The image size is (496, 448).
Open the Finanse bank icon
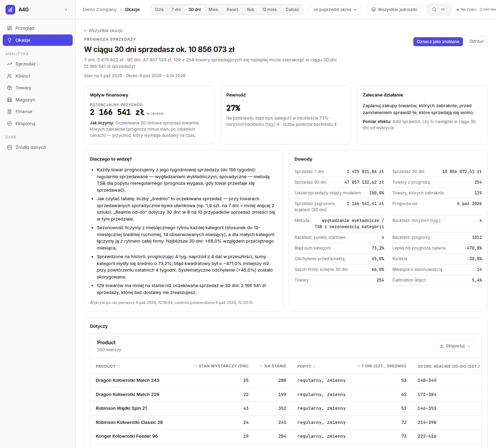[x=10, y=112]
